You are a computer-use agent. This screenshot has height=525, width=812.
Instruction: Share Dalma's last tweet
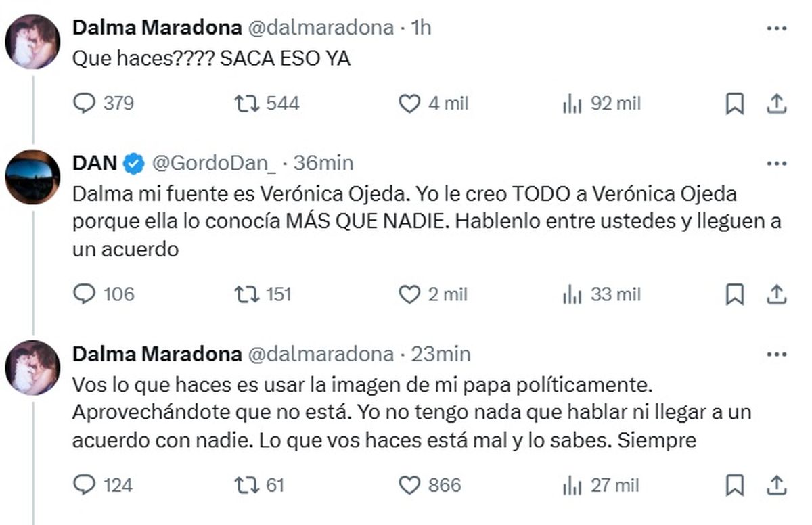pos(777,485)
